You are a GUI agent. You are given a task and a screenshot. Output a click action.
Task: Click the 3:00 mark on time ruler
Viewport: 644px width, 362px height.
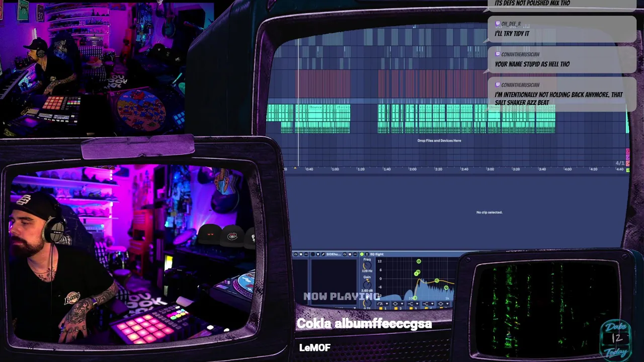(x=490, y=169)
